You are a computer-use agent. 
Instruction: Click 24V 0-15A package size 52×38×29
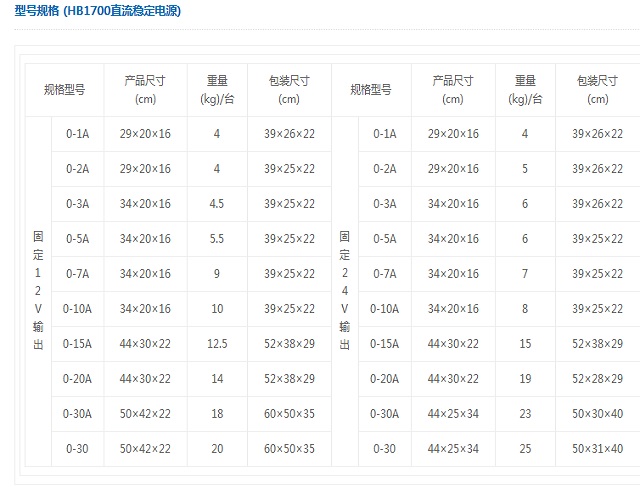pos(598,344)
